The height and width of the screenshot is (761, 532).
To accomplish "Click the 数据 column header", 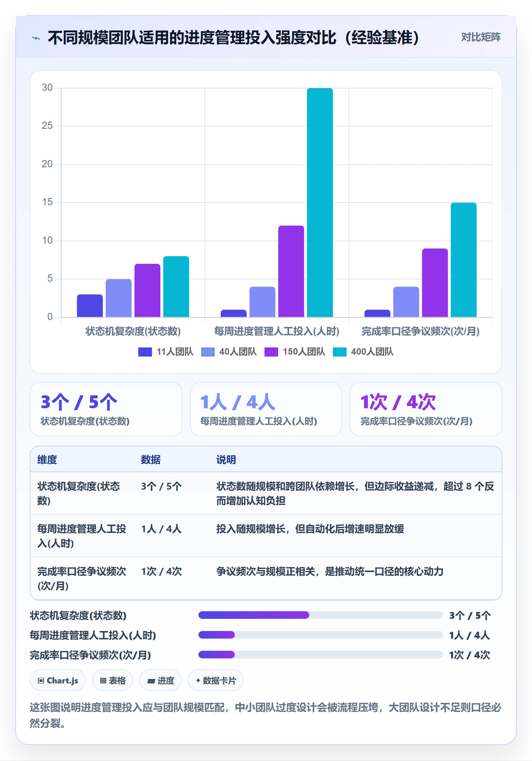I will (151, 460).
